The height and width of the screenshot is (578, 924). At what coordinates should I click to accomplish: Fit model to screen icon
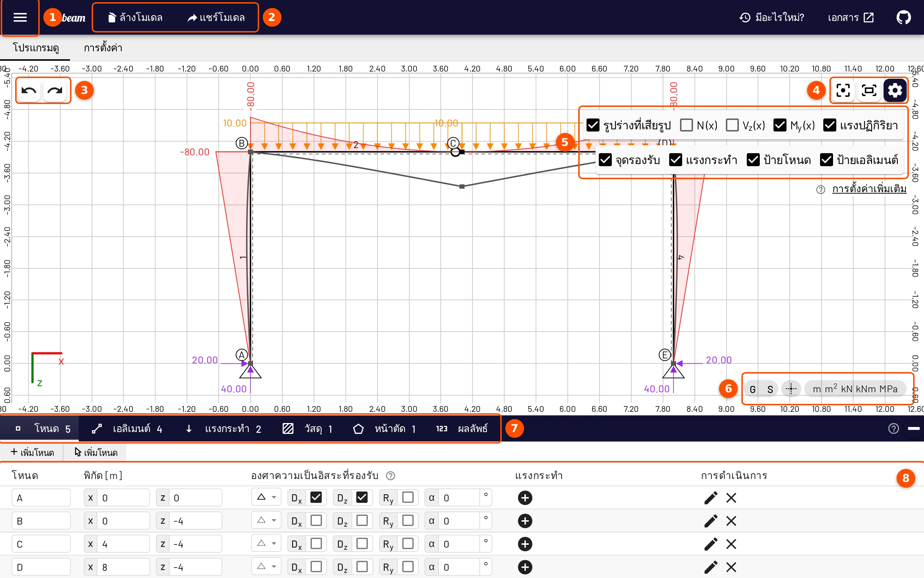tap(869, 91)
